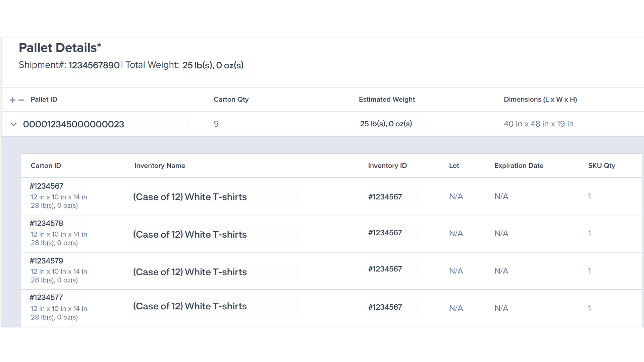Select pallet ID 000012345000000023
644x362 pixels.
click(73, 124)
